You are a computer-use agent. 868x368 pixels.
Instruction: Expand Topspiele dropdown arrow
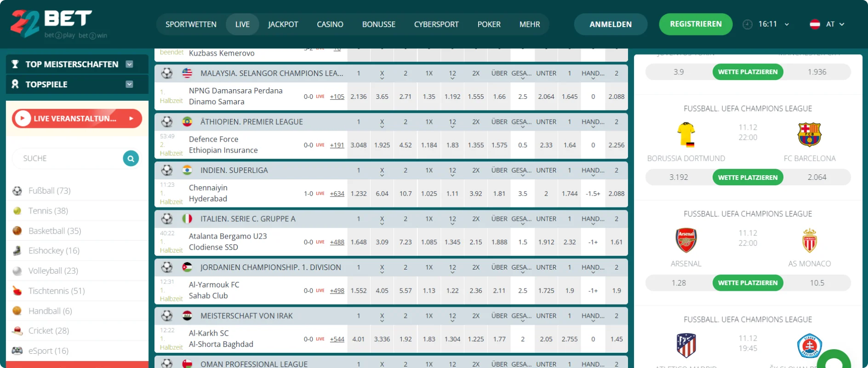[129, 84]
